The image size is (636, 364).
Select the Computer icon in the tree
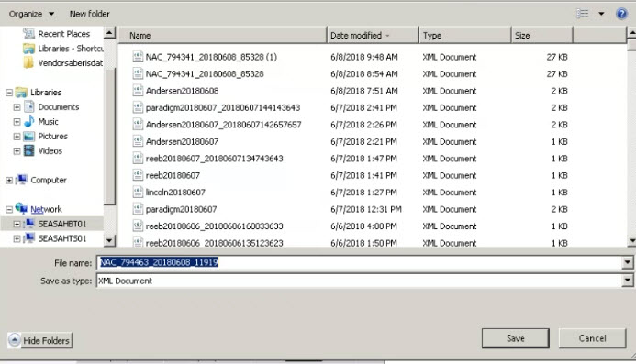21,180
